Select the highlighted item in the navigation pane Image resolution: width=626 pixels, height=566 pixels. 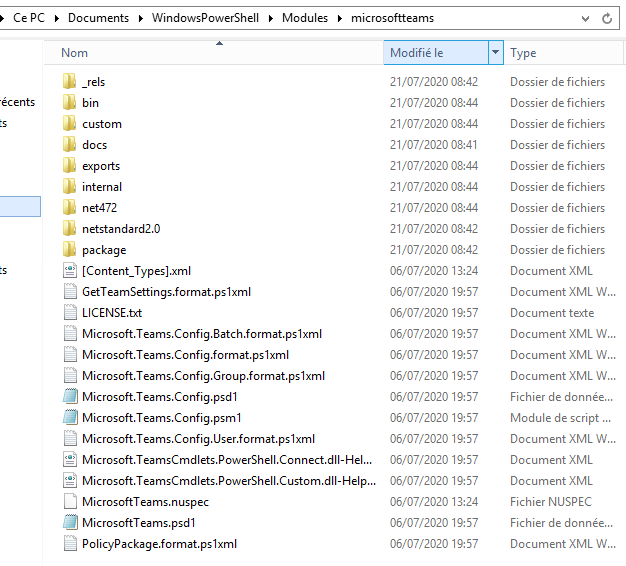tap(20, 206)
